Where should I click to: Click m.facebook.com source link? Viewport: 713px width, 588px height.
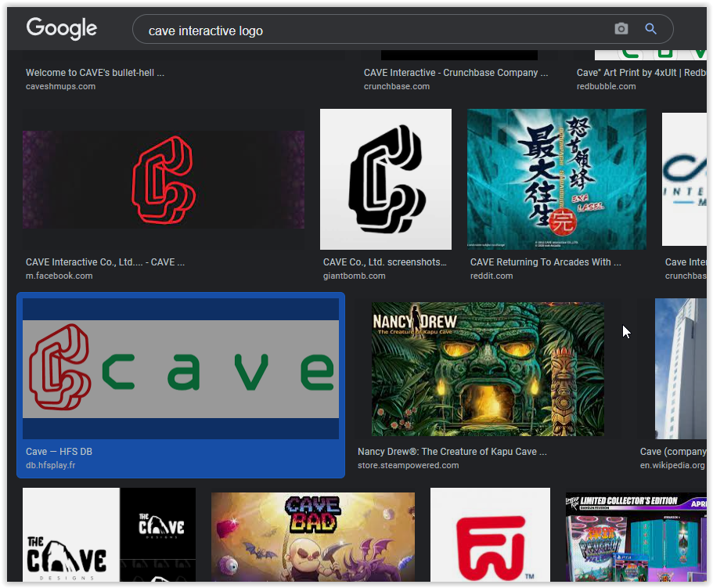59,276
